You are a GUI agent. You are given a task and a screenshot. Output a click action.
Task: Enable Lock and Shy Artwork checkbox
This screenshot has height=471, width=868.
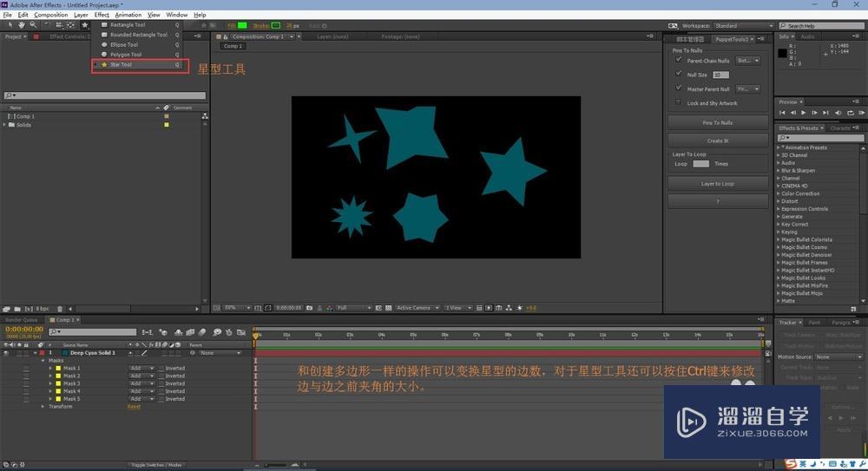pyautogui.click(x=679, y=102)
